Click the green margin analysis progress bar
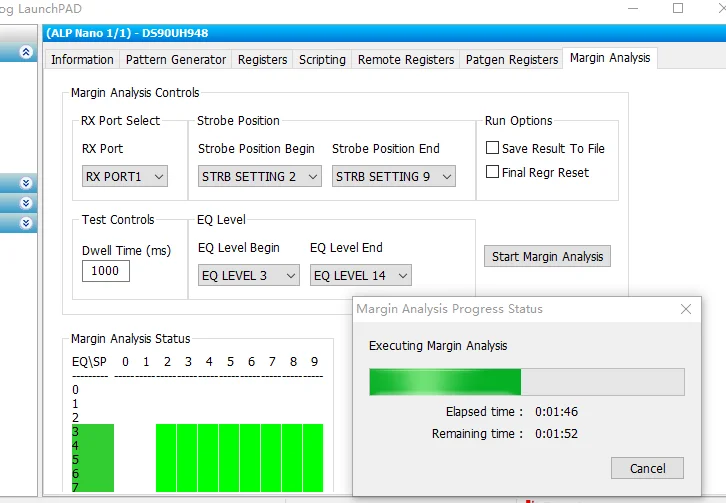 click(526, 382)
